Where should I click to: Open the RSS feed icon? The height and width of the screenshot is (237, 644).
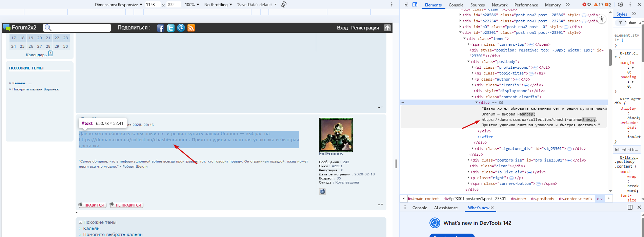191,28
